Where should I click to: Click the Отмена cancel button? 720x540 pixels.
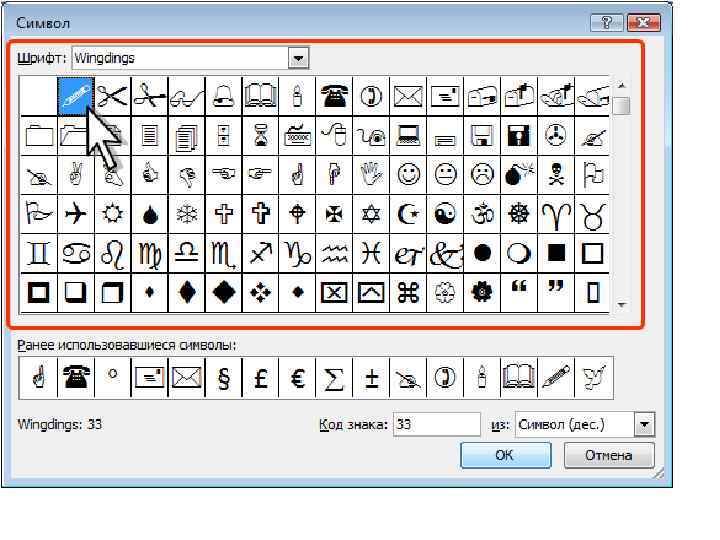tap(609, 455)
